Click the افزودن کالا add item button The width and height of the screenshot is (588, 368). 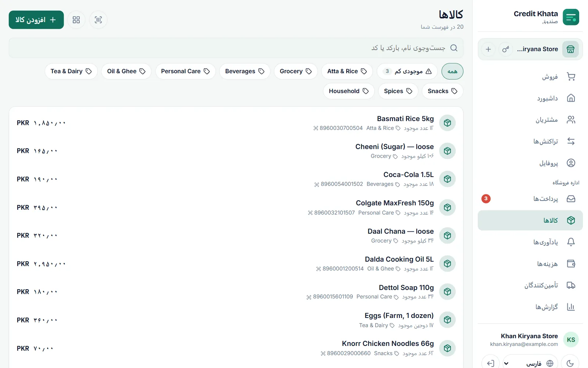36,20
